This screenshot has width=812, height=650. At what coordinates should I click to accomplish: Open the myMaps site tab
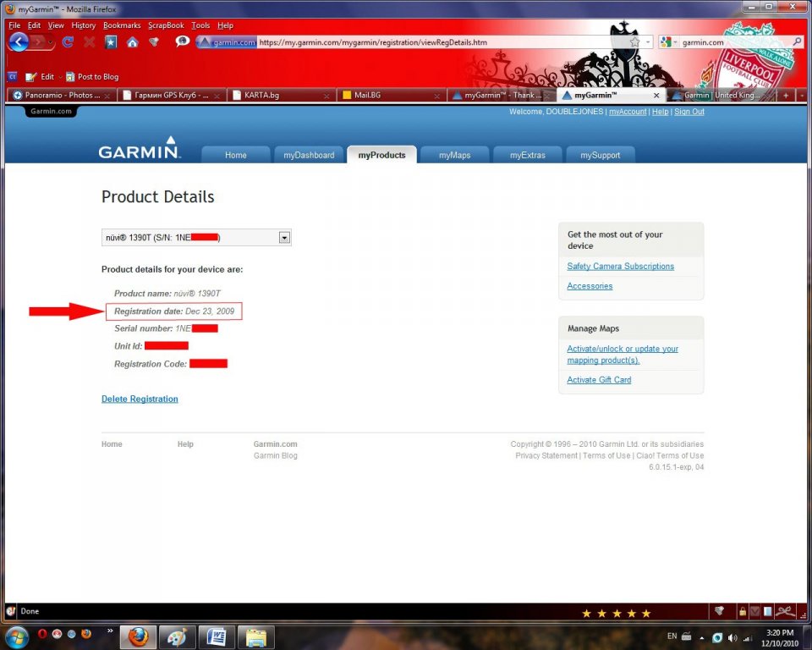click(x=455, y=155)
